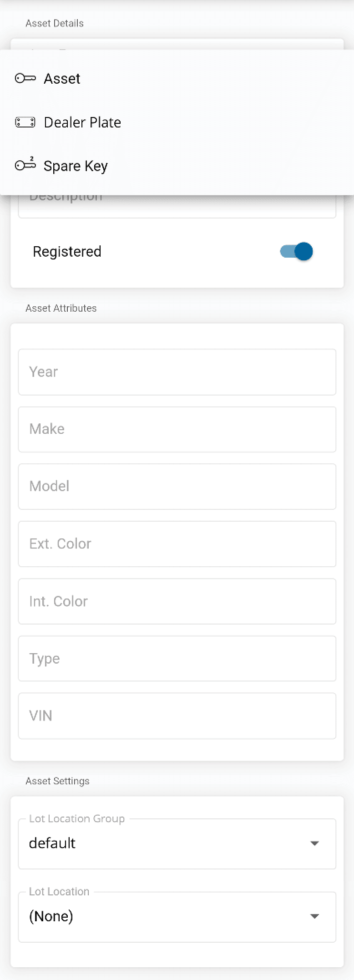This screenshot has height=980, width=354.
Task: Click the Type input field
Action: 177,658
